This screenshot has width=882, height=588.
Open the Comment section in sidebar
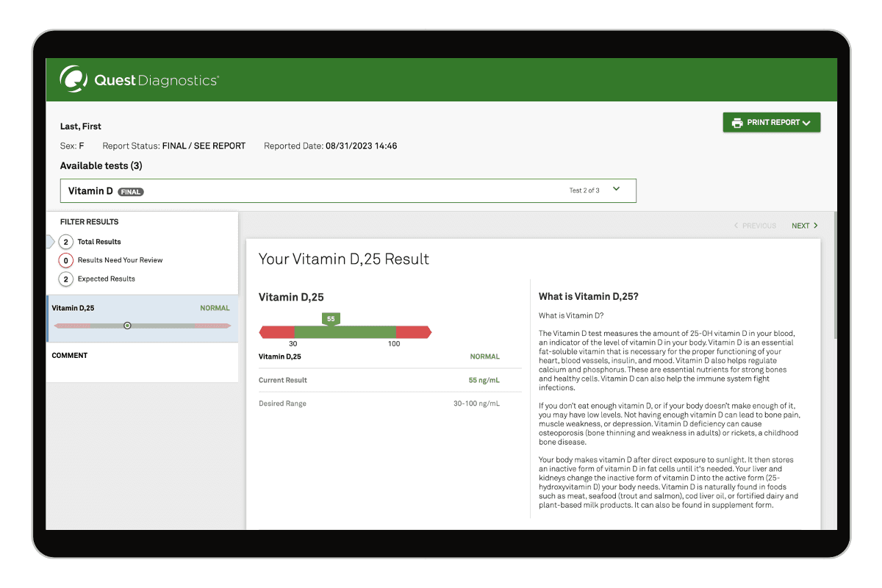(70, 356)
